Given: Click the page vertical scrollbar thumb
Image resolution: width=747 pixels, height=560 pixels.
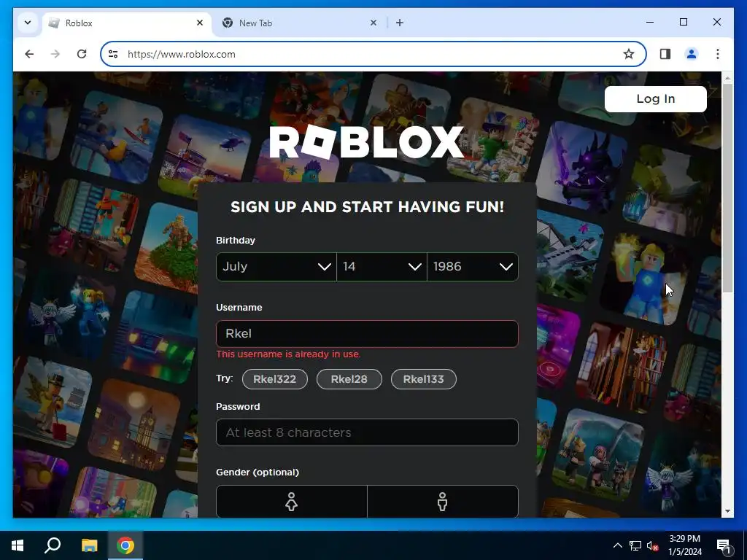Looking at the screenshot, I should pyautogui.click(x=727, y=187).
